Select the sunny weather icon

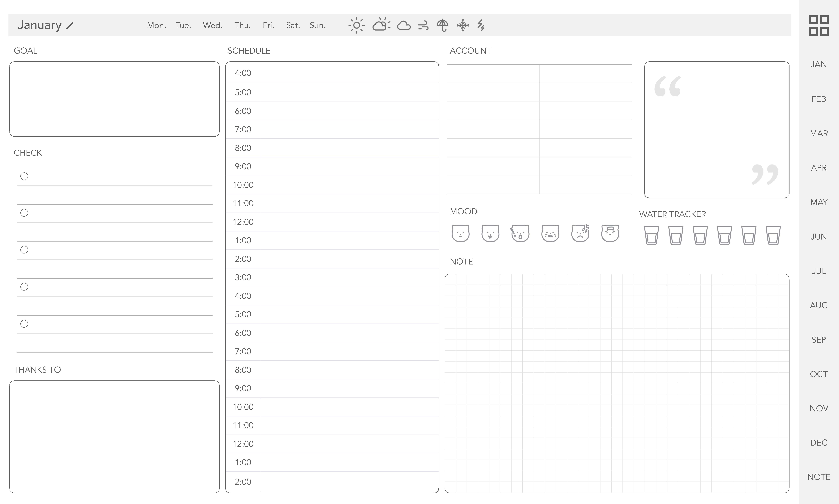[356, 25]
